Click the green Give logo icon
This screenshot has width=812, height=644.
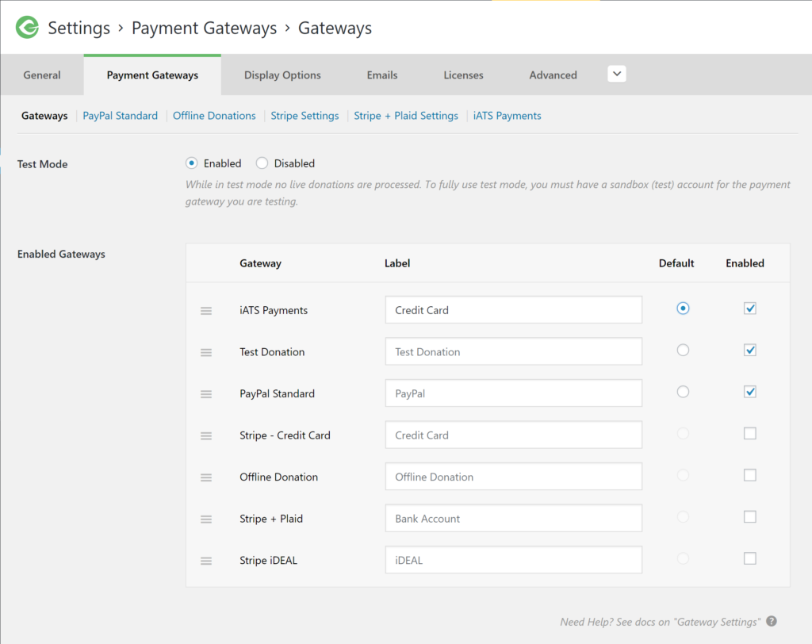tap(27, 27)
